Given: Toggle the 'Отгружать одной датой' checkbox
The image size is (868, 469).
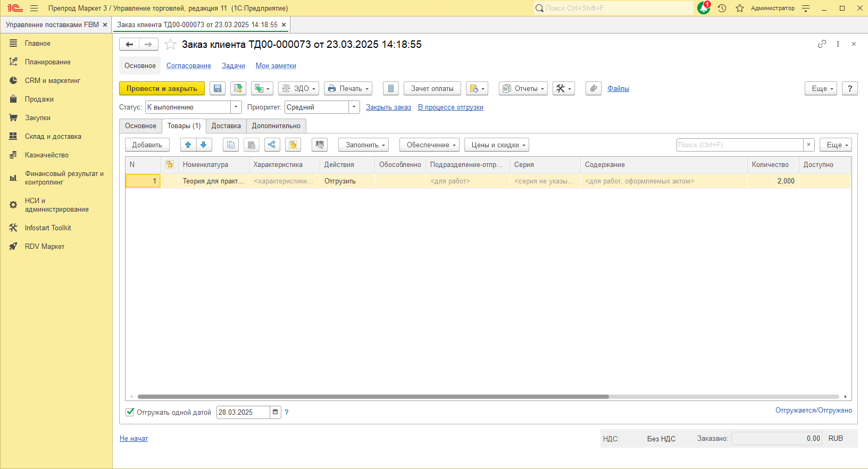Looking at the screenshot, I should pyautogui.click(x=130, y=412).
